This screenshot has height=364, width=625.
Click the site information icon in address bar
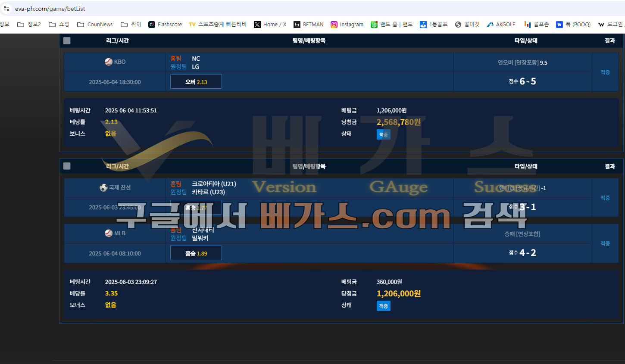click(x=6, y=9)
